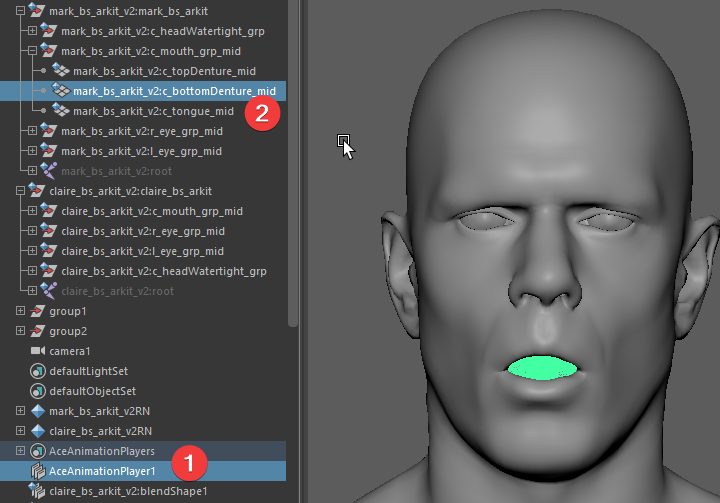720x503 pixels.
Task: Expand claire_bs_arkit_v2:root joint
Action: (32, 291)
